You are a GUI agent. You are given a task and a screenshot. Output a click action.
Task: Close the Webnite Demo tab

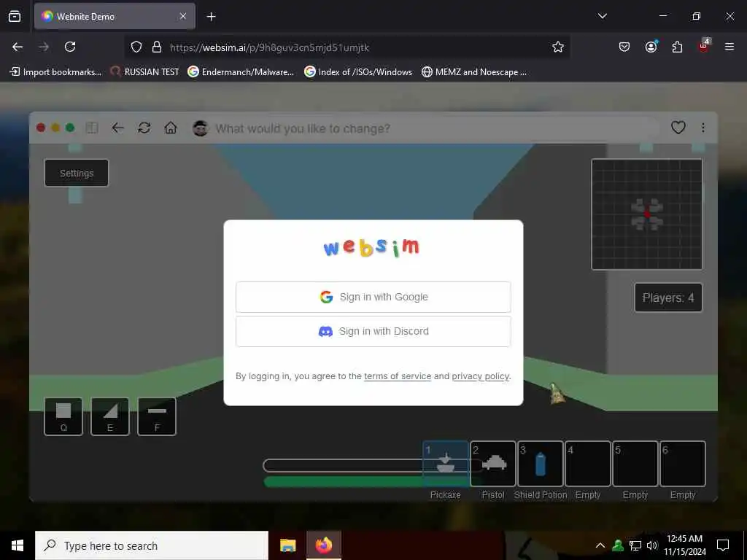click(183, 16)
